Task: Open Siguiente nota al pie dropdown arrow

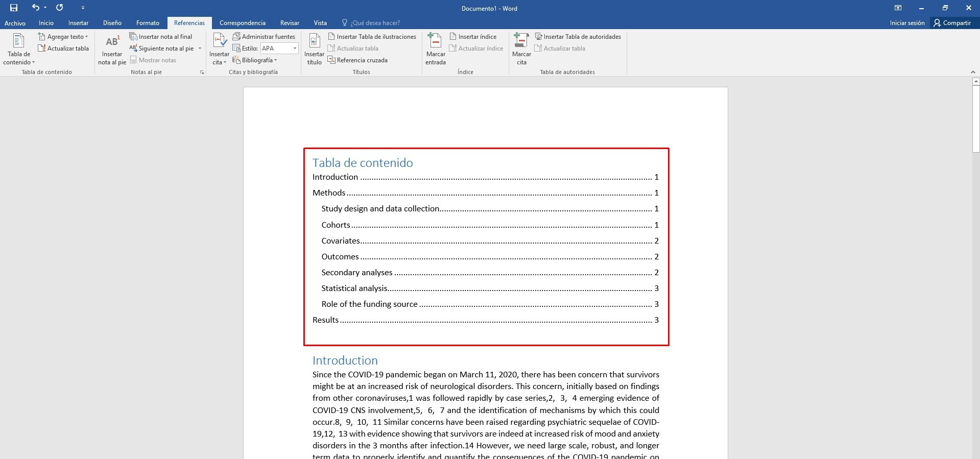Action: [200, 49]
